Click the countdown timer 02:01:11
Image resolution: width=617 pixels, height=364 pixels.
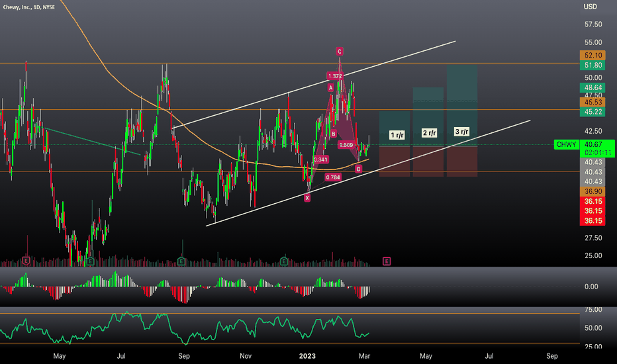(x=598, y=153)
